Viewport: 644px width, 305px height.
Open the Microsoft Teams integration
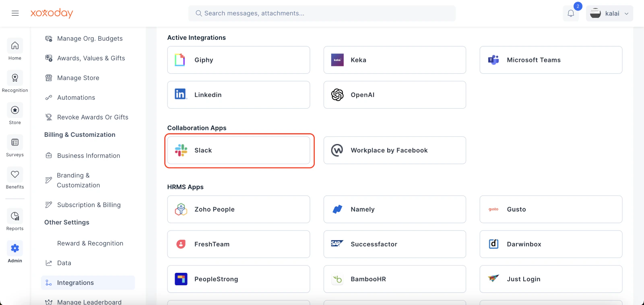click(551, 60)
